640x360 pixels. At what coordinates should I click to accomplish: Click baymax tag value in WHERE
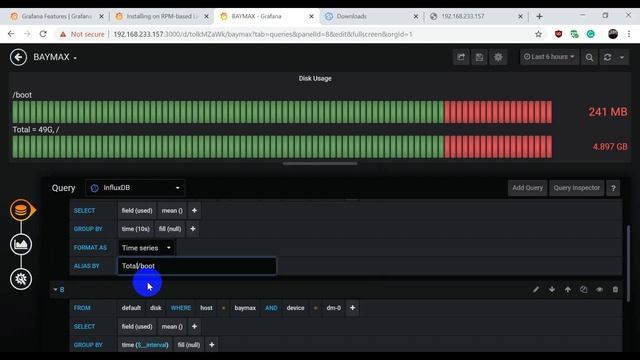tap(245, 308)
